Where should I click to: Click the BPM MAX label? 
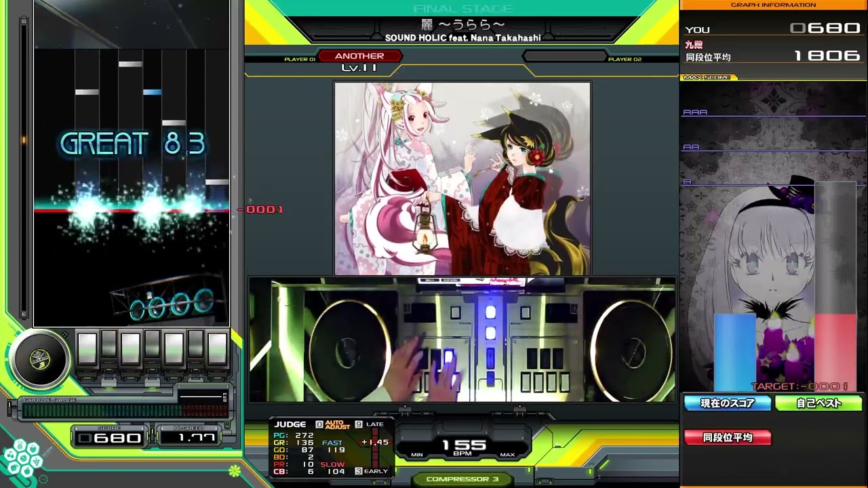click(x=507, y=454)
